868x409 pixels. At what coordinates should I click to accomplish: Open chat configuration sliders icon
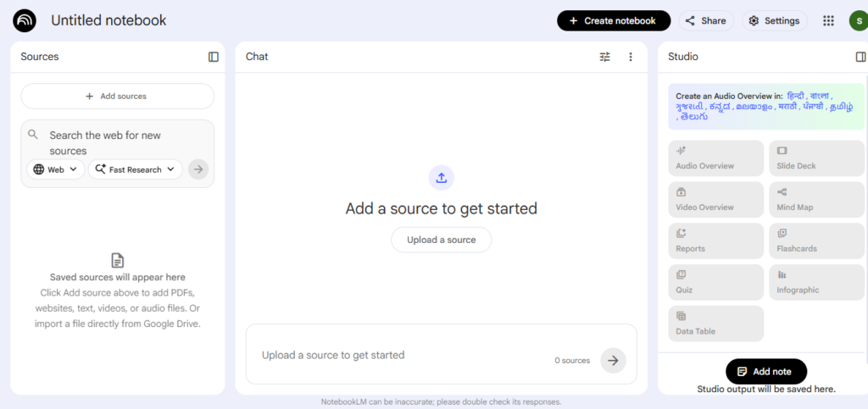pyautogui.click(x=604, y=57)
